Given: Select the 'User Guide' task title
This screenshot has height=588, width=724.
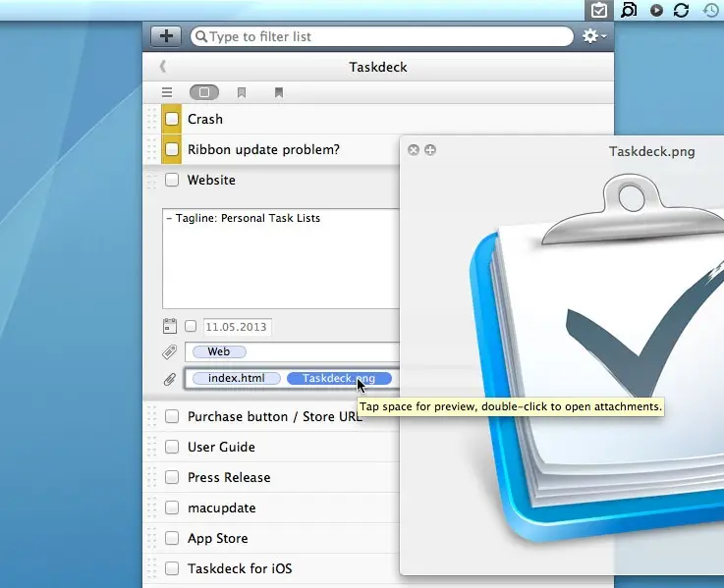Looking at the screenshot, I should coord(221,447).
